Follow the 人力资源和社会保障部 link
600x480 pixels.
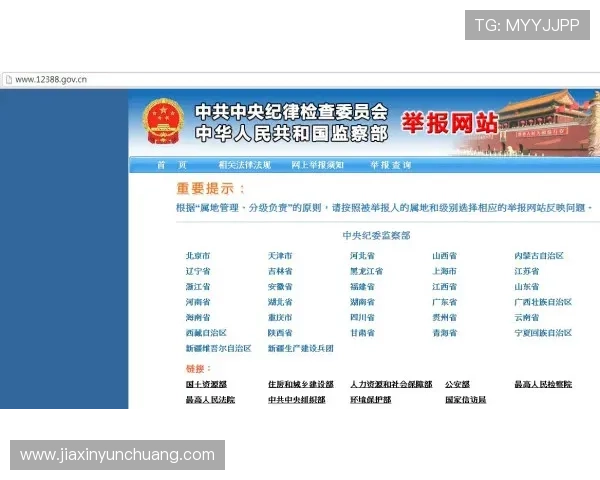[391, 384]
